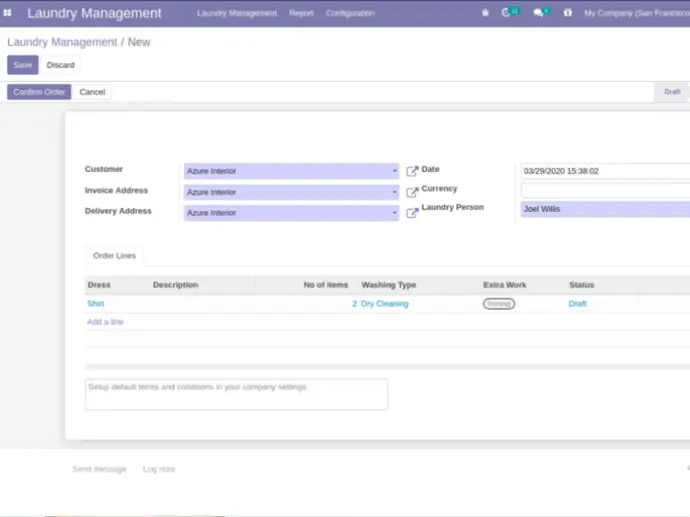Open Invoice Address external link icon

pyautogui.click(x=412, y=192)
